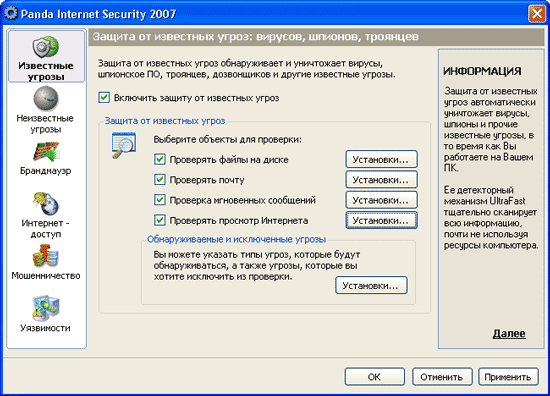
Task: Follow the Далее link
Action: point(509,333)
